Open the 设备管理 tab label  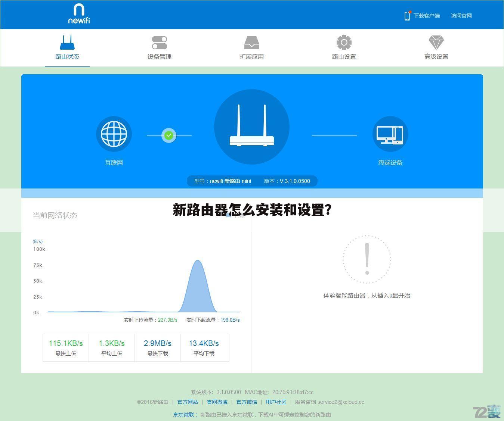click(160, 57)
